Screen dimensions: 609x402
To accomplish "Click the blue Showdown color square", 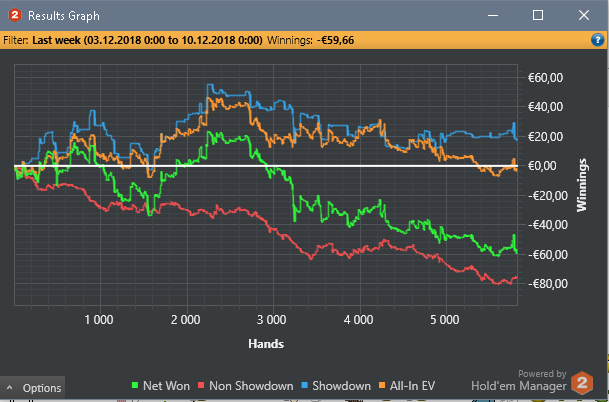I will (x=304, y=385).
